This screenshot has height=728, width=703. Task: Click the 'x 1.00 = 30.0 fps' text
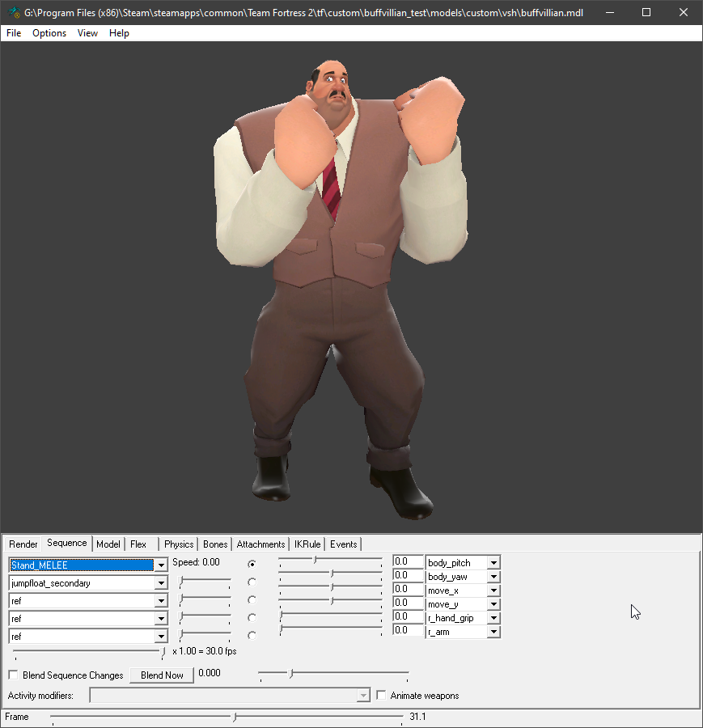pyautogui.click(x=205, y=651)
